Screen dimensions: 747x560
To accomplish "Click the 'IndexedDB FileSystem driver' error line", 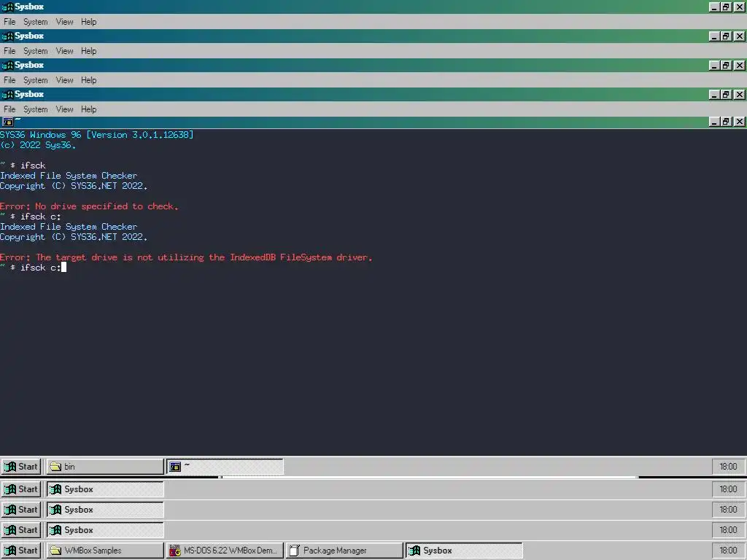I will (x=186, y=257).
